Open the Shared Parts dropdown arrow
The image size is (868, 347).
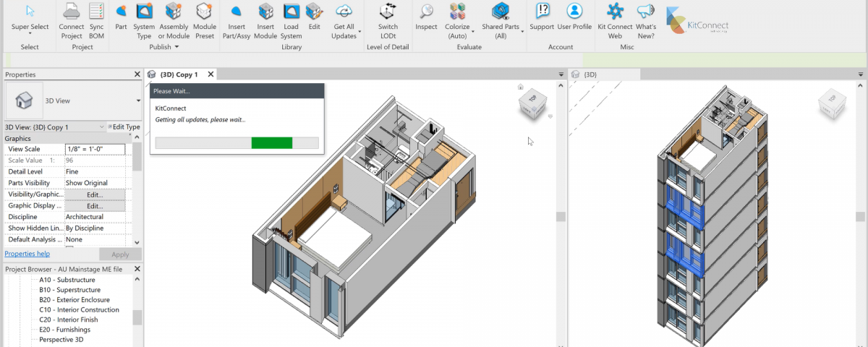pos(522,32)
